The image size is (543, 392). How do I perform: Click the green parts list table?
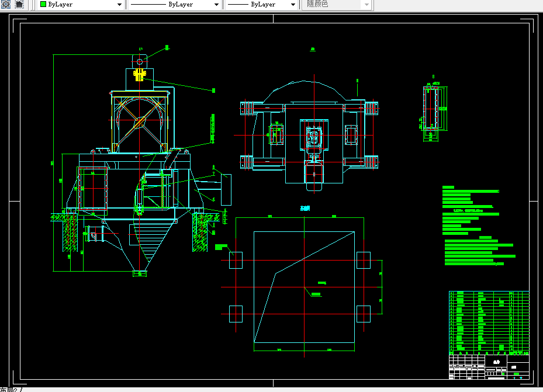(x=489, y=323)
